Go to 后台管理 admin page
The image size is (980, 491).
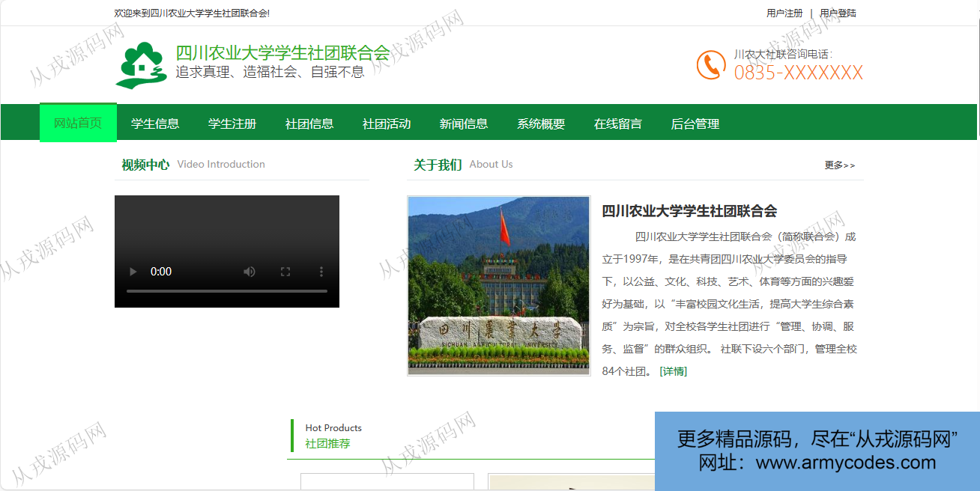click(695, 123)
